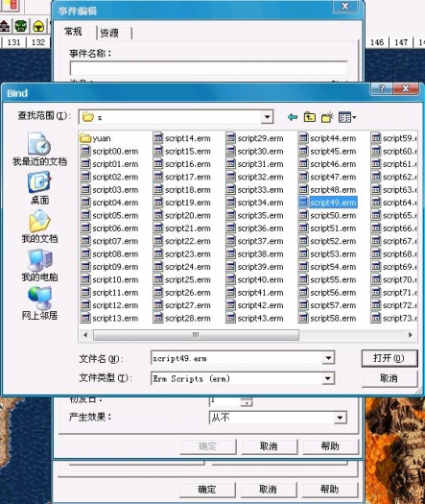Create new folder icon in Bind dialog
The image size is (425, 504).
pos(327,117)
